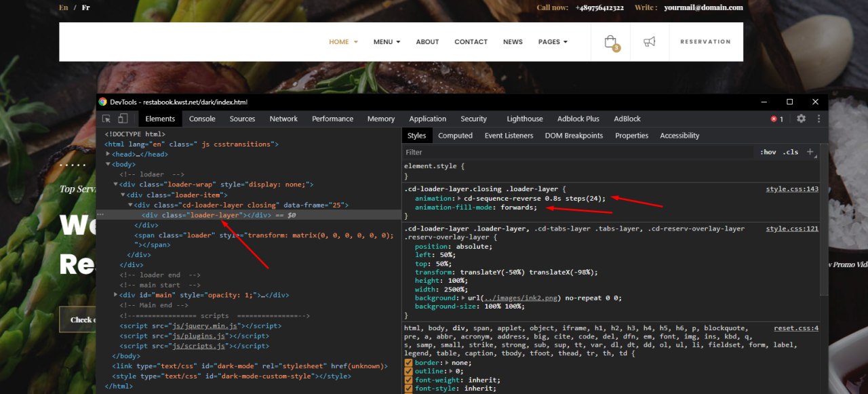Switch to the Memory tab

381,119
